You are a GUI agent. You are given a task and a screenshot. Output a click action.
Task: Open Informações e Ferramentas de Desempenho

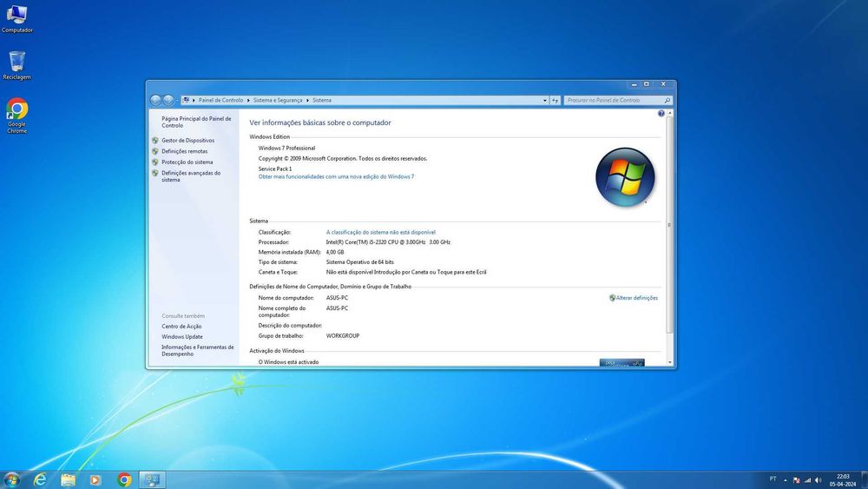(x=198, y=351)
